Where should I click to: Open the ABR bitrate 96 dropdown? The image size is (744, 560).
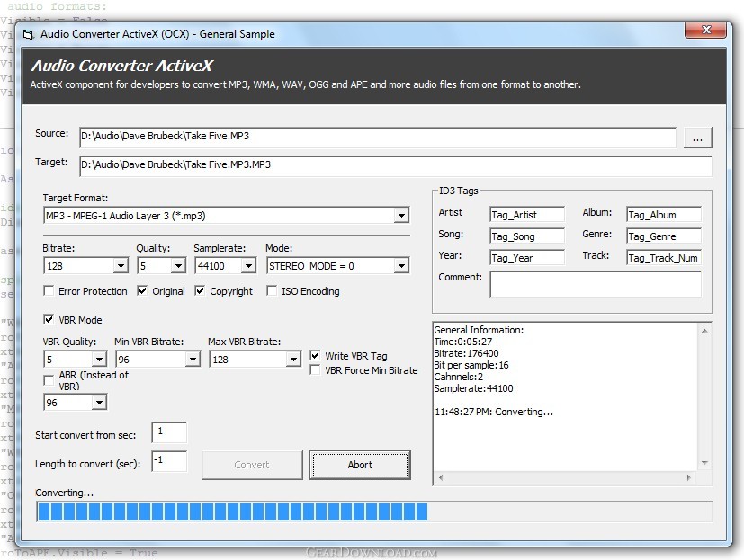click(99, 403)
